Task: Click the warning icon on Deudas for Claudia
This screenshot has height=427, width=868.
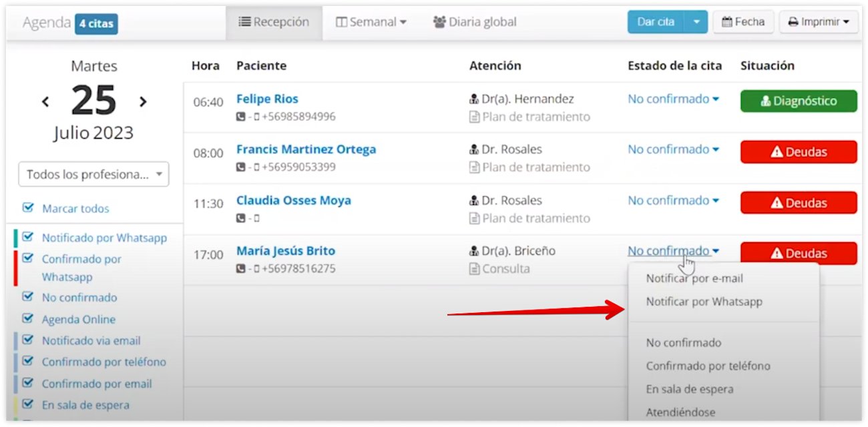Action: click(777, 203)
